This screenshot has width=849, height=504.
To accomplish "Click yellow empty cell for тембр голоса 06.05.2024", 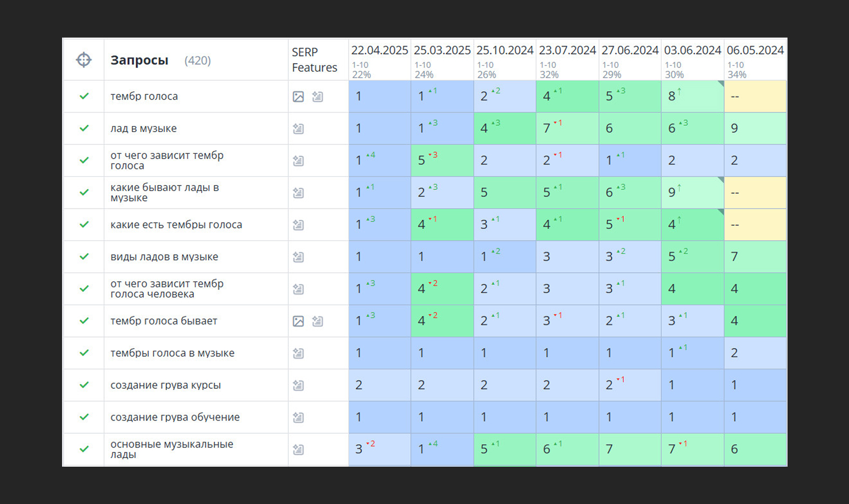I will coord(755,97).
